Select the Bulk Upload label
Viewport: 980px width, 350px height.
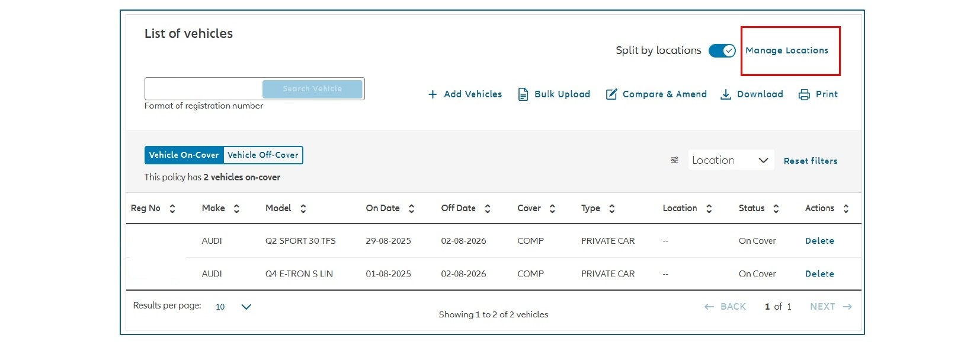click(x=562, y=94)
